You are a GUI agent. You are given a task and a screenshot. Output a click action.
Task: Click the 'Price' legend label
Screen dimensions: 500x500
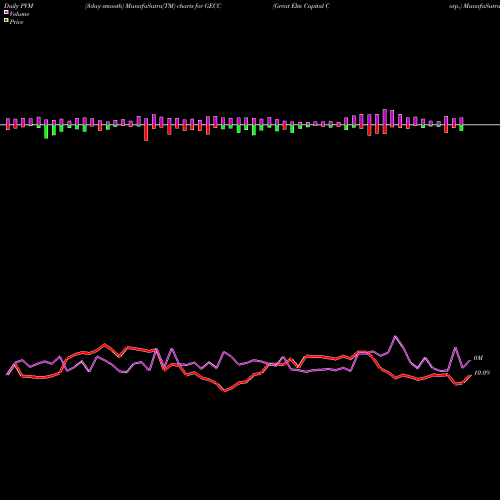[16, 22]
